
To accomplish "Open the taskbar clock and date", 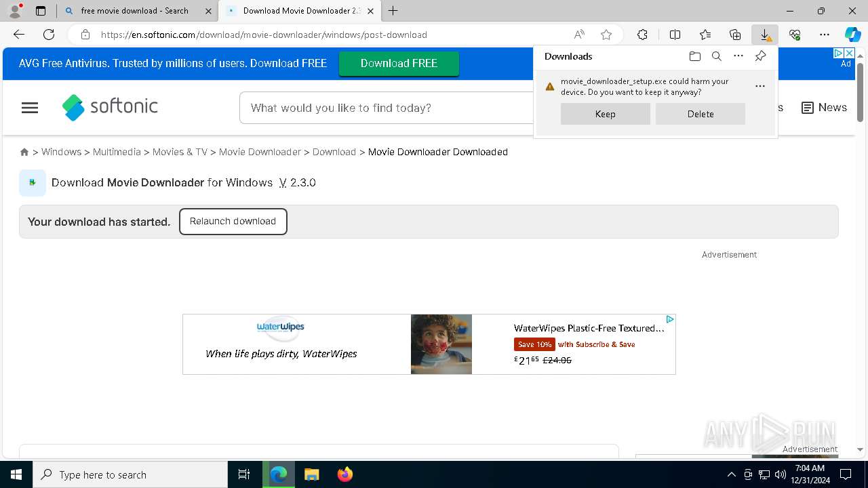I will click(x=810, y=474).
